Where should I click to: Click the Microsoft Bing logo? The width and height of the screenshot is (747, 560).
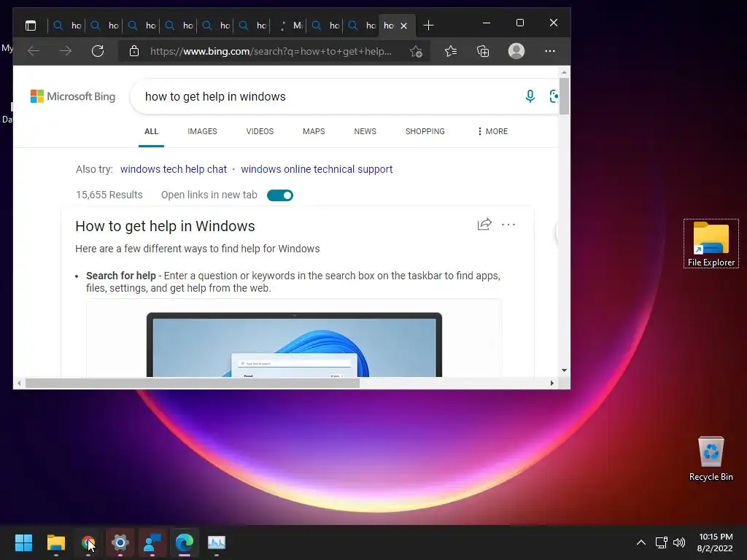click(x=73, y=96)
